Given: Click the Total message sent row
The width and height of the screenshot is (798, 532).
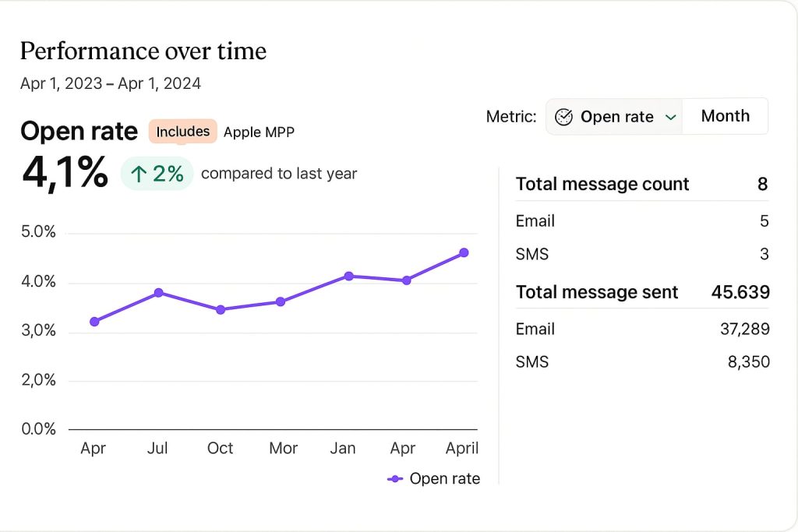Looking at the screenshot, I should click(x=641, y=292).
